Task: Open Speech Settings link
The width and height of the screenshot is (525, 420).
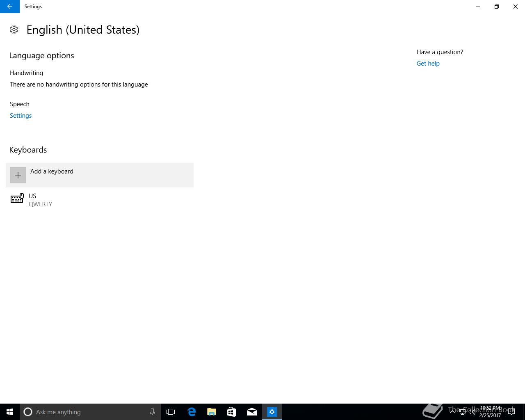Action: (x=21, y=116)
